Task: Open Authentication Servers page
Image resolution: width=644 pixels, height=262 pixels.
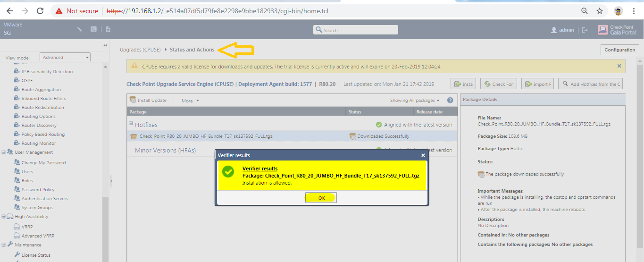Action: (44, 199)
